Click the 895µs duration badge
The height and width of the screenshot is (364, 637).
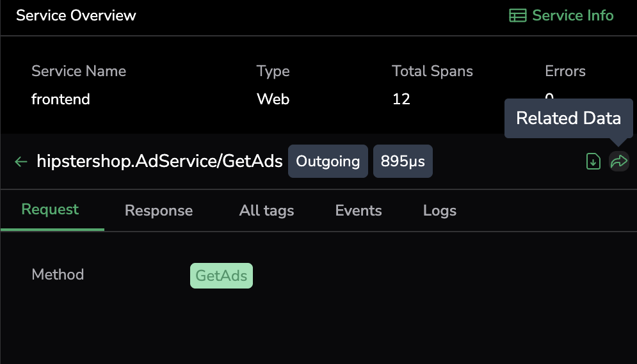403,162
